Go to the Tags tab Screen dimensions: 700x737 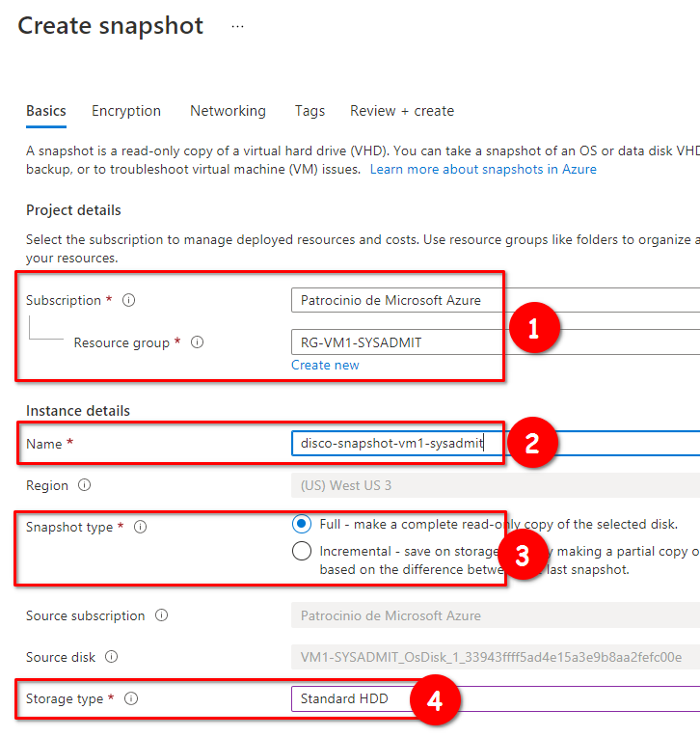pyautogui.click(x=310, y=111)
